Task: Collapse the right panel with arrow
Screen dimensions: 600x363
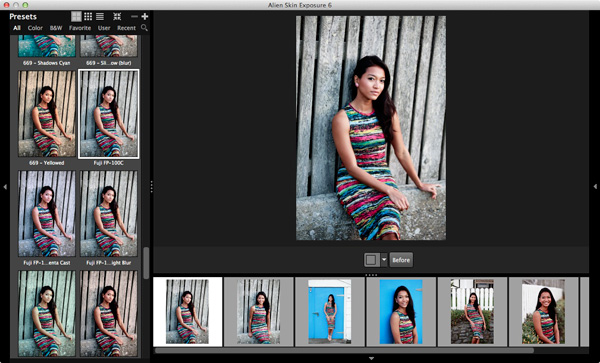Action: [x=595, y=187]
